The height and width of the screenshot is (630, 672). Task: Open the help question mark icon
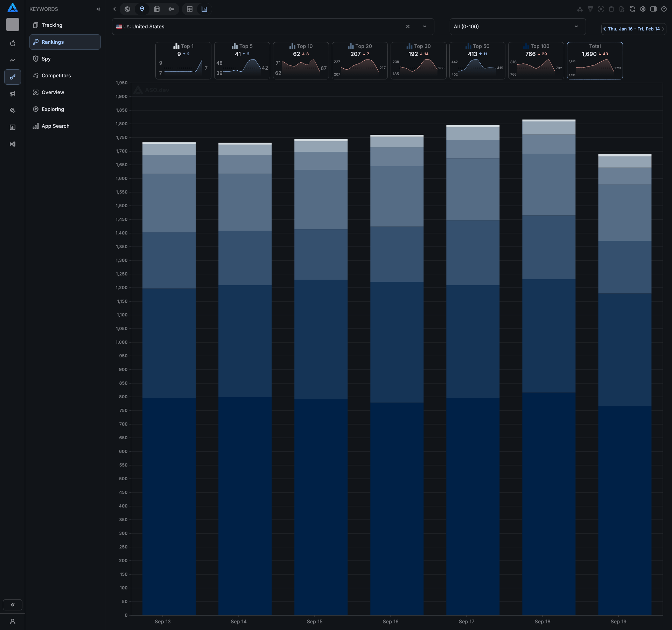(x=664, y=9)
